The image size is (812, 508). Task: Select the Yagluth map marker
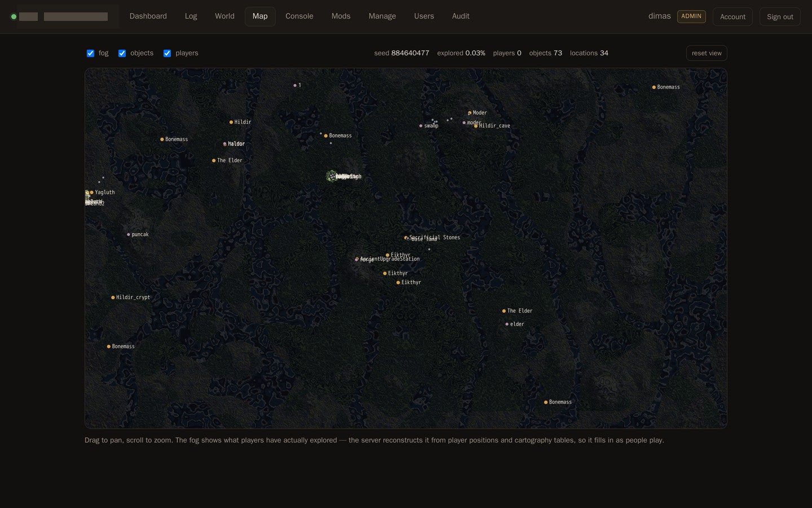(92, 192)
